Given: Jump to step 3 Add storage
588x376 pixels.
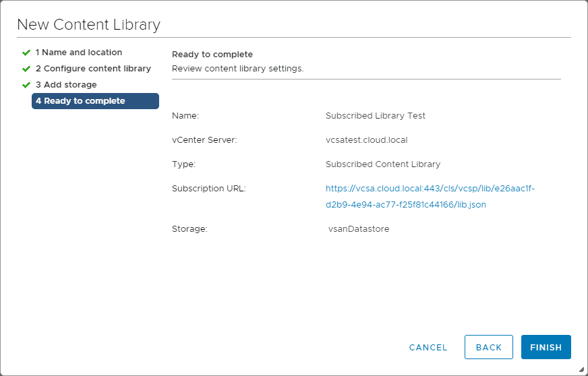Looking at the screenshot, I should click(x=66, y=85).
